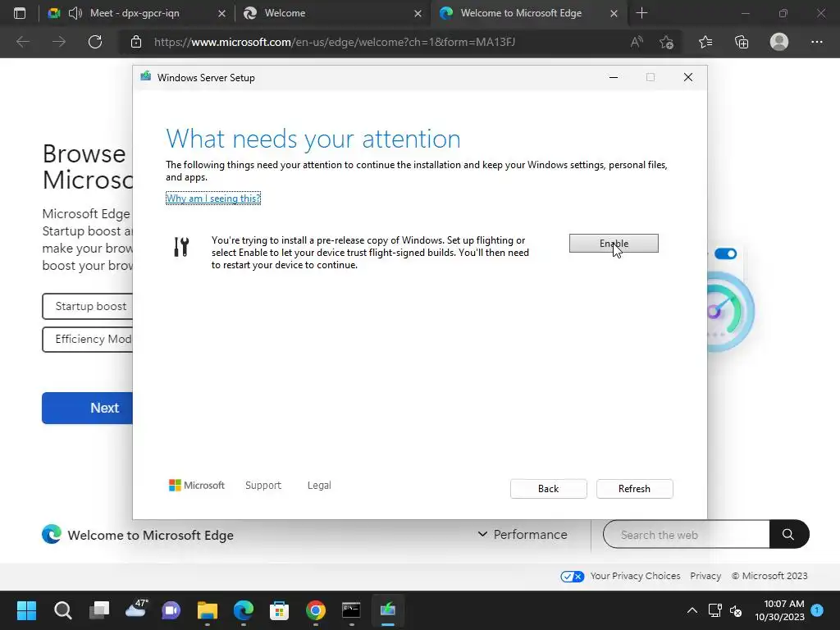Show hidden system tray icons

[x=692, y=610]
